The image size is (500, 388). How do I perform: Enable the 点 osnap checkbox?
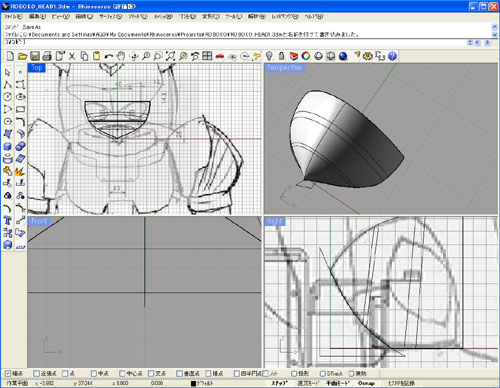(x=65, y=373)
